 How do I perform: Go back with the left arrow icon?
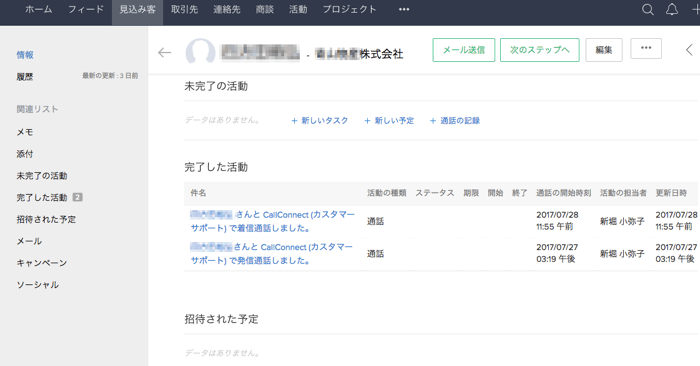pyautogui.click(x=164, y=53)
